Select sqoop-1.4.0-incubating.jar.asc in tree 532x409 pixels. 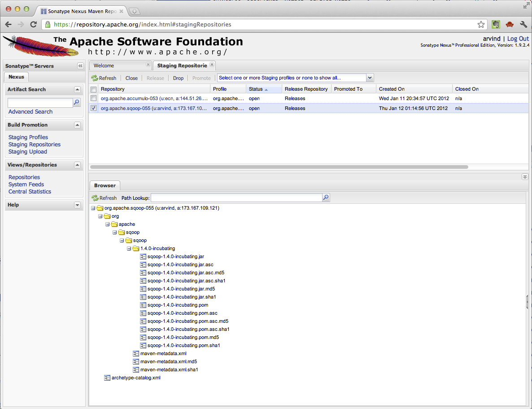(x=180, y=264)
